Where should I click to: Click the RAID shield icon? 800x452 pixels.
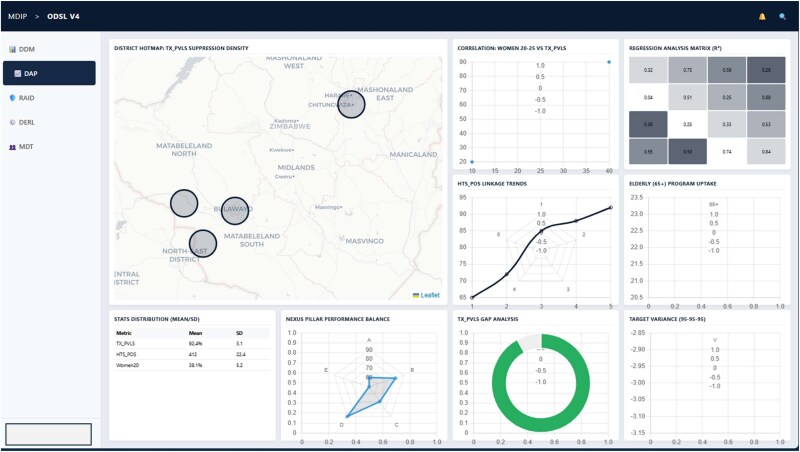click(12, 98)
